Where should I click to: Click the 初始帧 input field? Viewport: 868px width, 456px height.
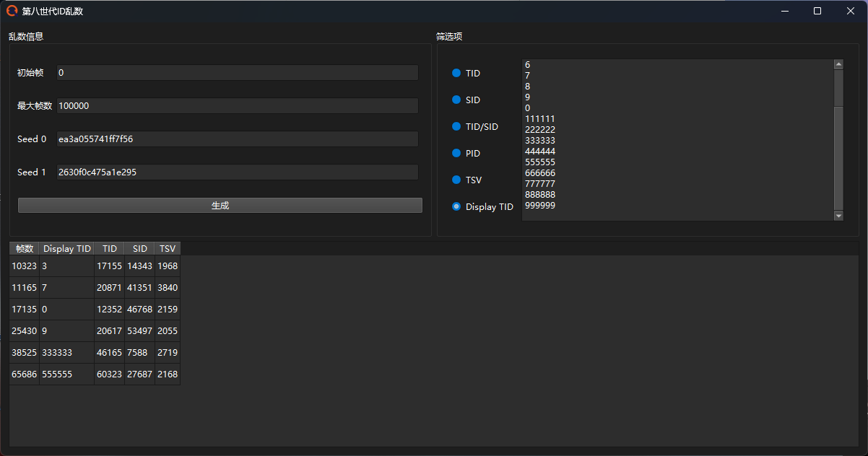click(x=237, y=73)
